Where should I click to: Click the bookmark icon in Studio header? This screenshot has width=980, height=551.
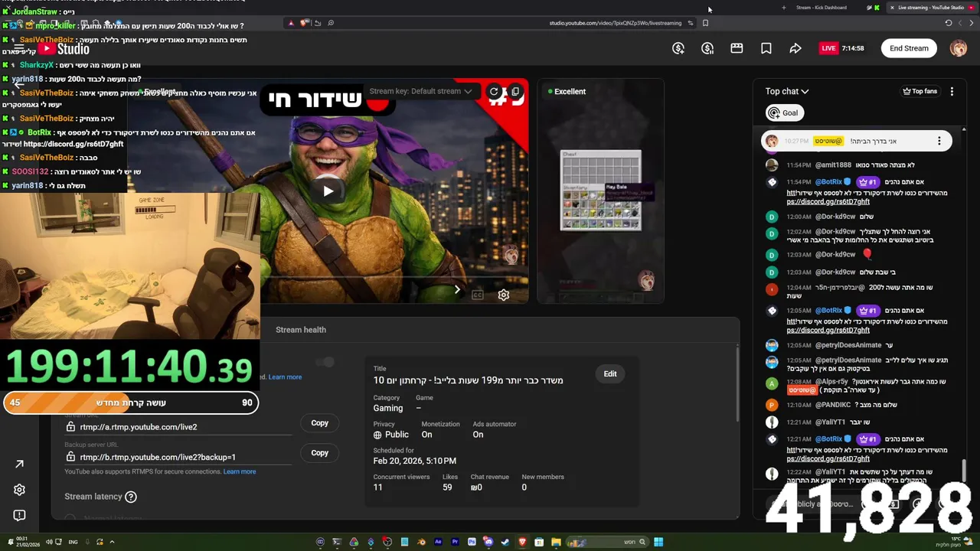point(766,48)
